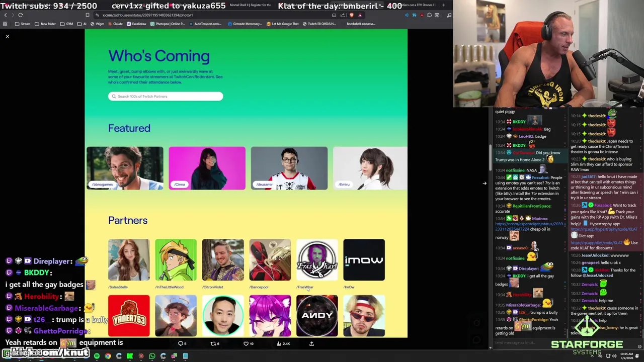Open the InTheLittleWood partner avatar

[176, 260]
